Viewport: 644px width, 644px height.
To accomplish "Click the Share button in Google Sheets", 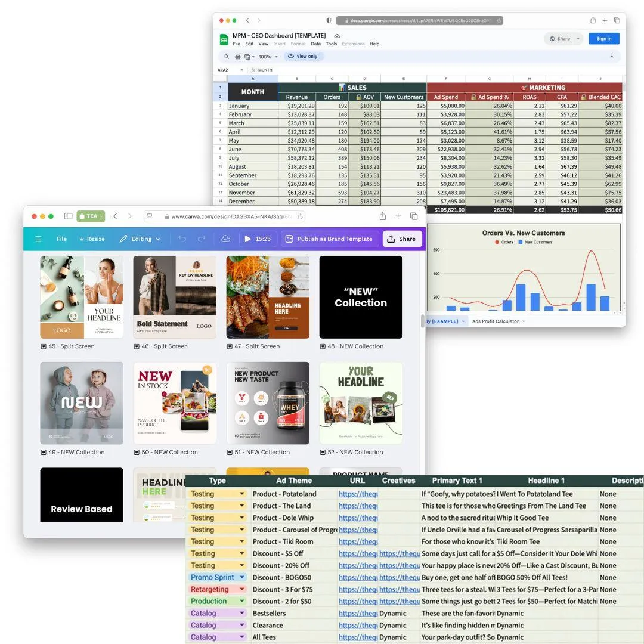I will [560, 39].
